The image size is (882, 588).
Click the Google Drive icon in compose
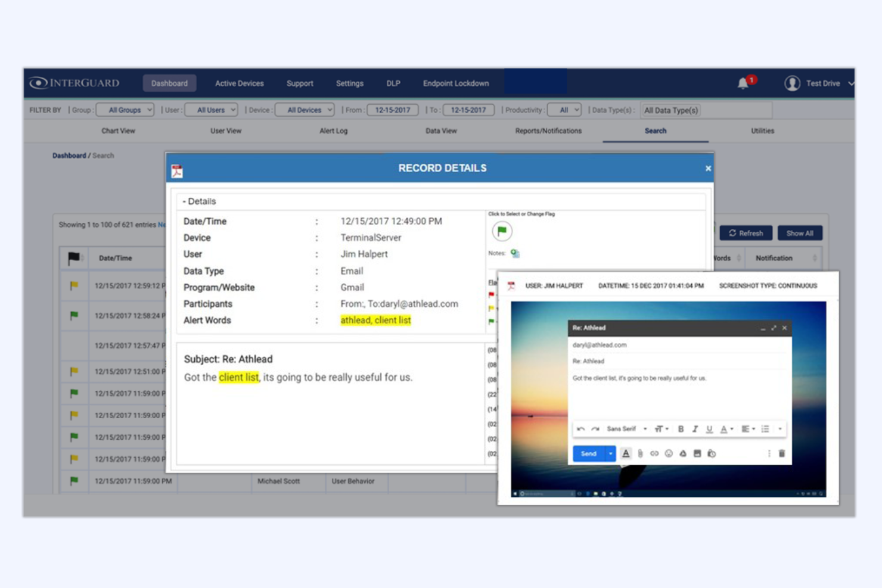pyautogui.click(x=683, y=453)
